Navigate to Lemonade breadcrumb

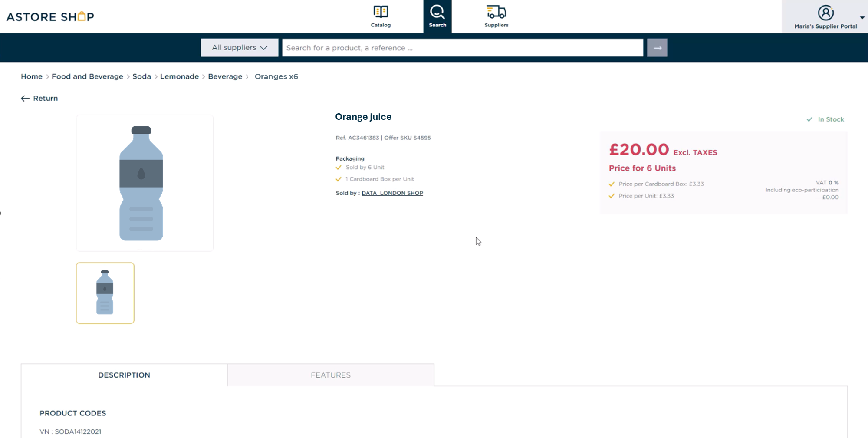pos(179,76)
